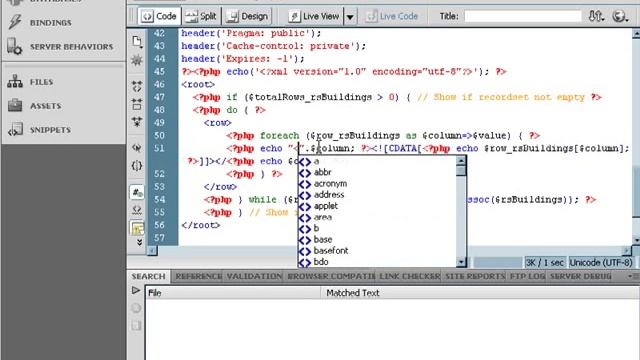Switch to Design view
Screen dimensions: 640x360
[x=247, y=16]
